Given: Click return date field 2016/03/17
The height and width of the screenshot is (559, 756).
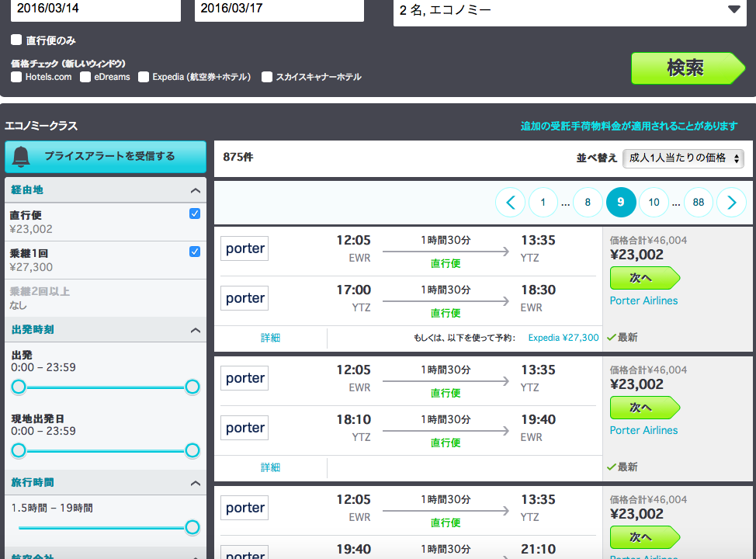Looking at the screenshot, I should tap(279, 9).
